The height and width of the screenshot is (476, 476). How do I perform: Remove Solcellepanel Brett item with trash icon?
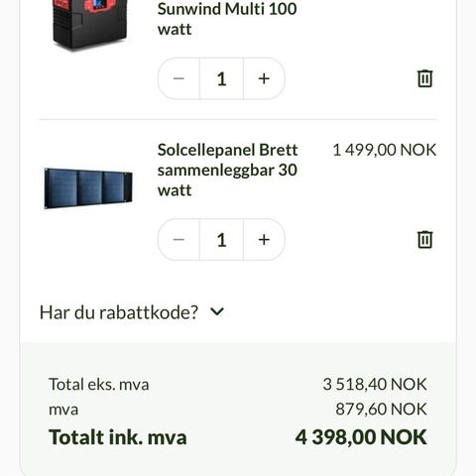[424, 239]
